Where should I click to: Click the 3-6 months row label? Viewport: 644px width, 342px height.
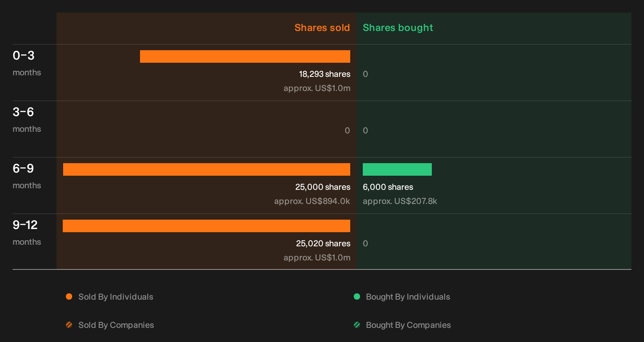pos(27,119)
